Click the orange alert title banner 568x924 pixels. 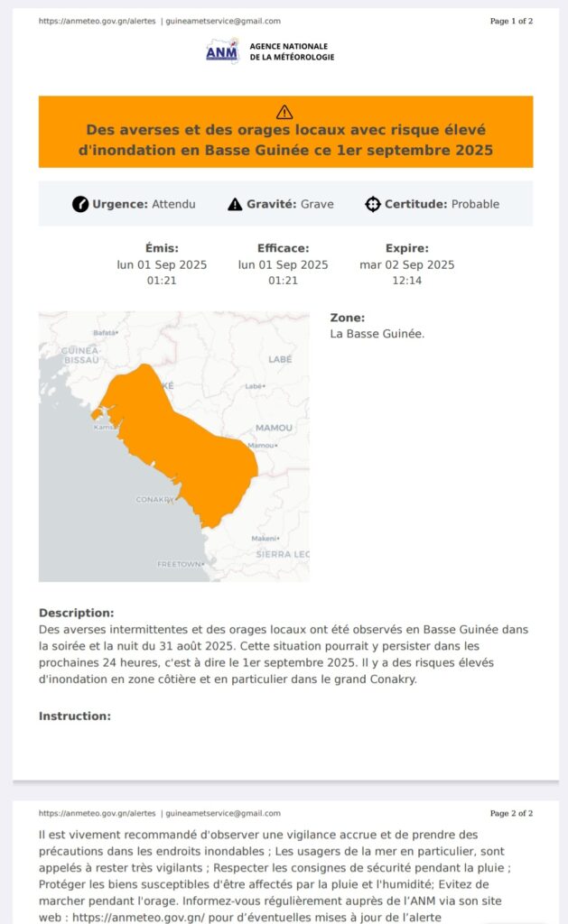click(x=285, y=140)
